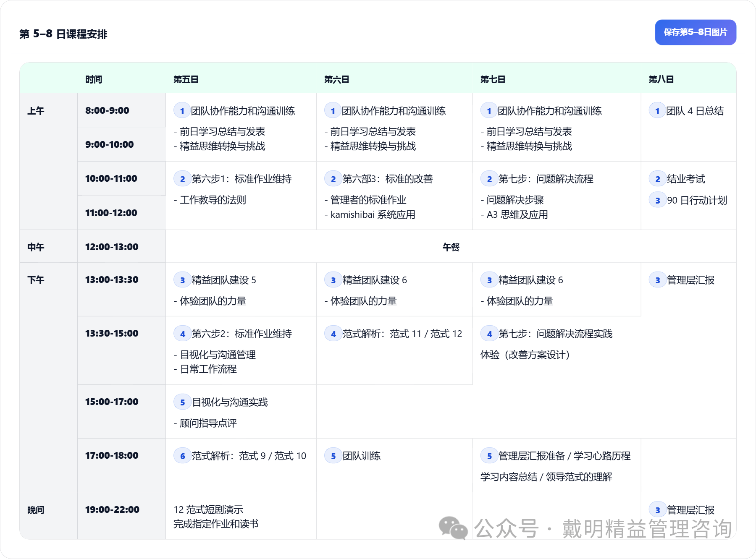
Task: Select the 第五日 column header
Action: point(186,79)
